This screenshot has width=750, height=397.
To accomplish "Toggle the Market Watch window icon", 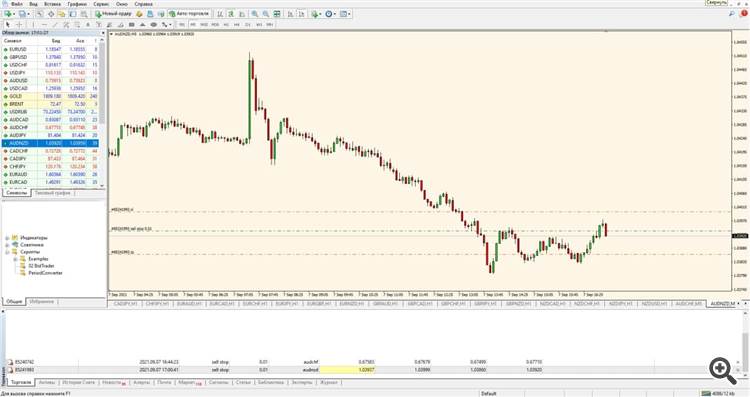I will pos(40,14).
